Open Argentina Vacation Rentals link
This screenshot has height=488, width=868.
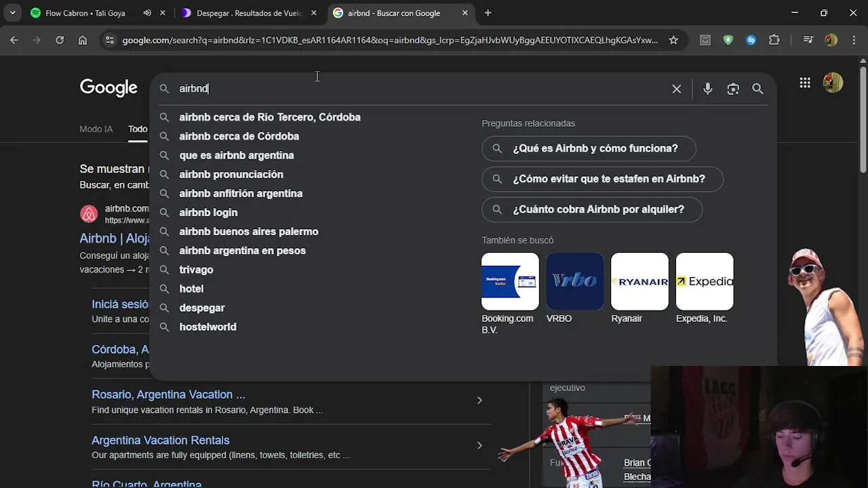(161, 441)
